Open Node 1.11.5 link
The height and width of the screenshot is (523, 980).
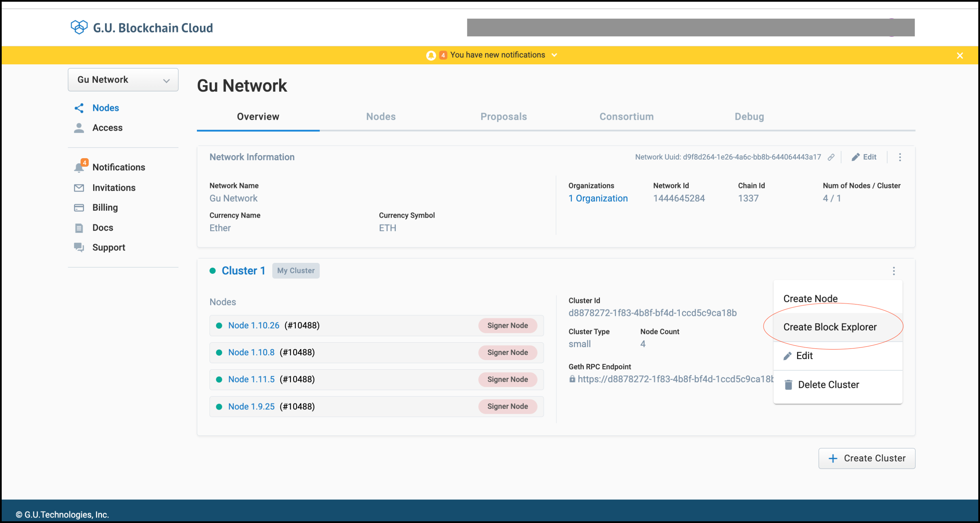click(251, 380)
